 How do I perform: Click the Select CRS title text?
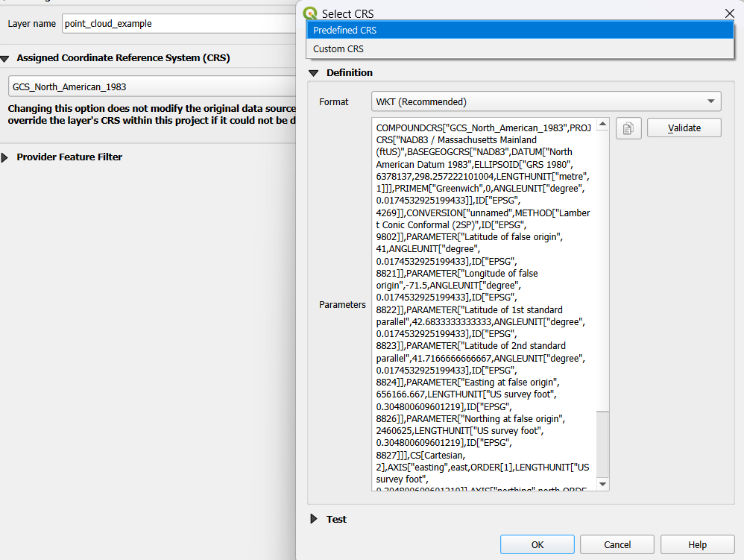click(x=348, y=13)
